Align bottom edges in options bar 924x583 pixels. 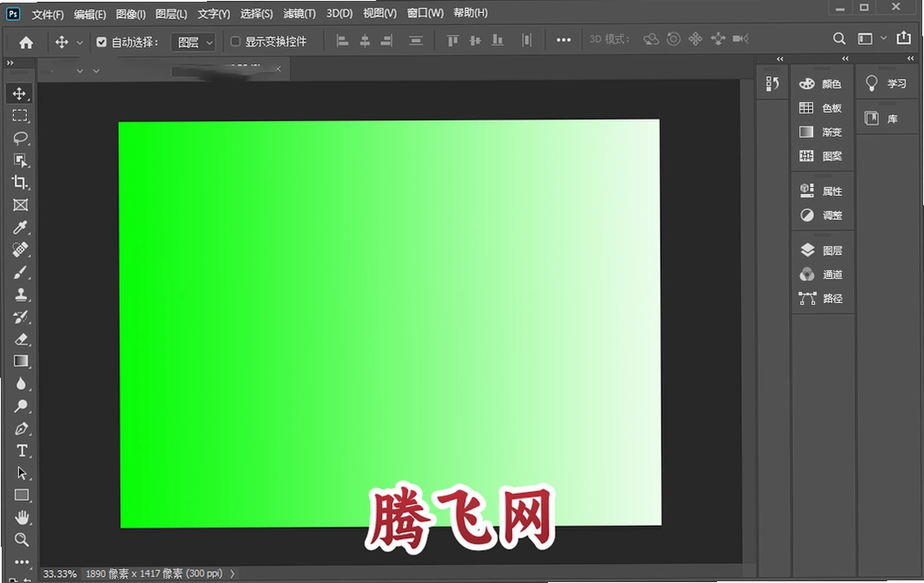click(x=498, y=40)
